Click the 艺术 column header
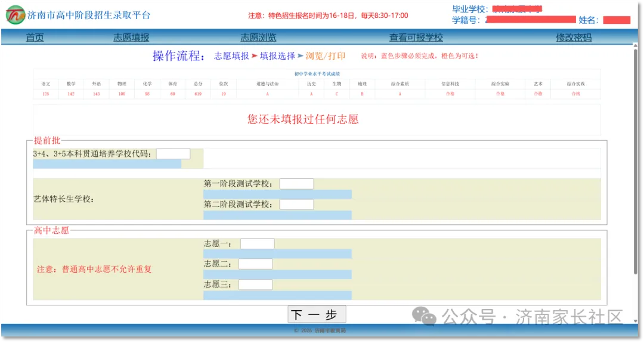 coord(538,84)
